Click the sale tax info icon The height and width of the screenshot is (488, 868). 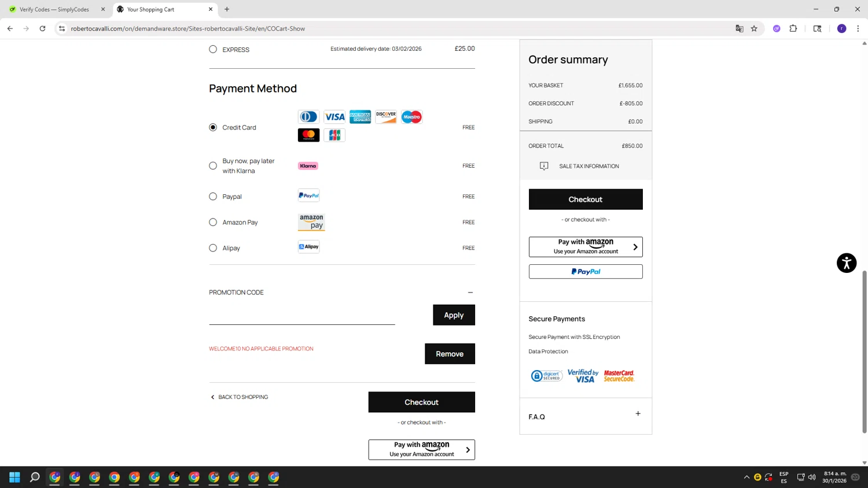click(544, 166)
